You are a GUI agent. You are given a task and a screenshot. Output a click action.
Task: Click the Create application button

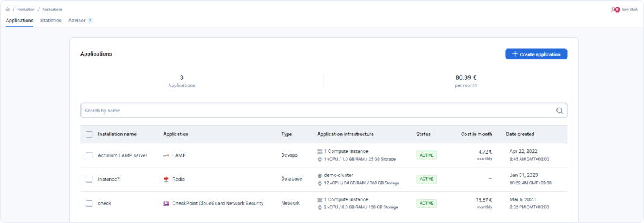click(536, 54)
